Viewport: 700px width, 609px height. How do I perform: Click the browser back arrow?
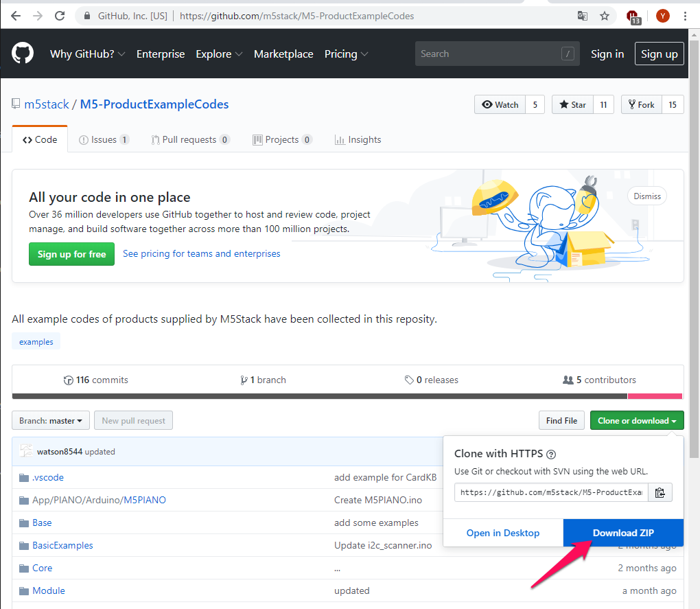15,15
